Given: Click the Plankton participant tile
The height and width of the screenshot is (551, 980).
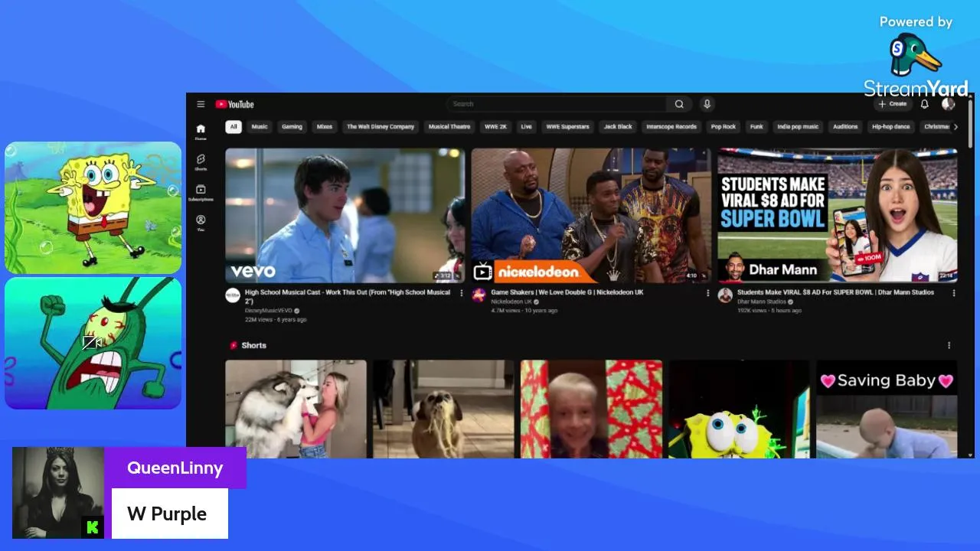Looking at the screenshot, I should [x=93, y=343].
